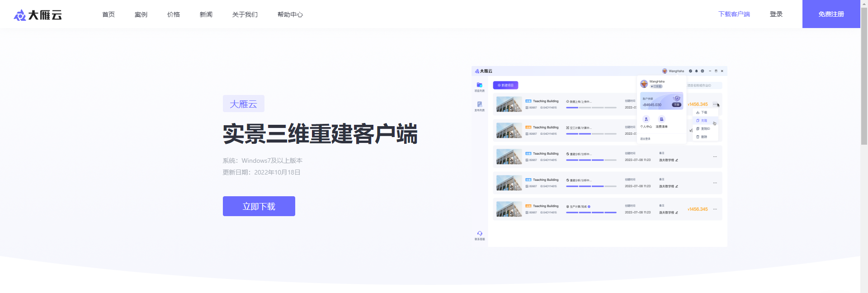The width and height of the screenshot is (868, 293).
Task: Choose 克隆 in the preview context menu
Action: 705,120
